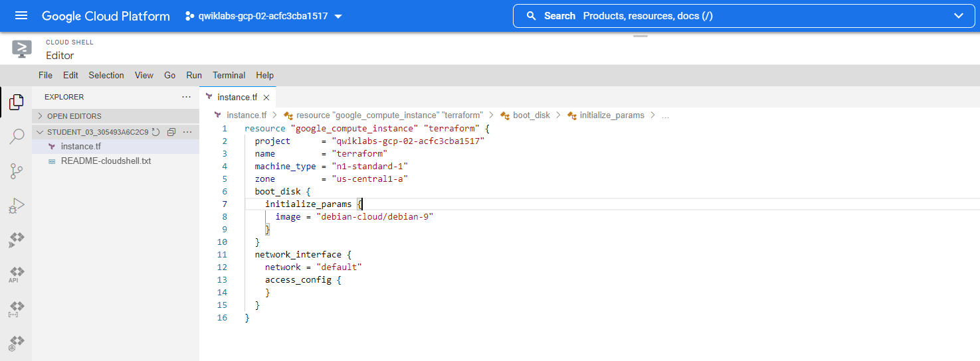Screen dimensions: 980x361
Task: Click the Cloud Shell terminal icon
Action: (x=22, y=48)
